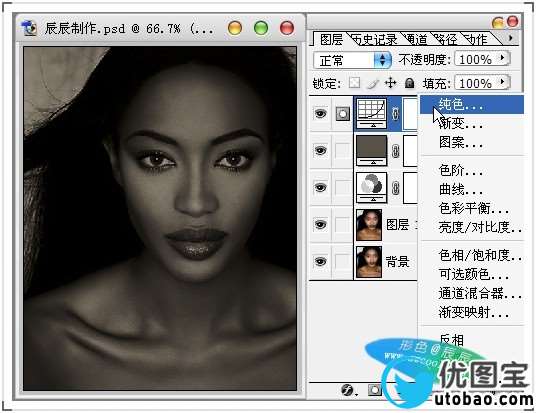Screen dimensions: 536x413
Task: Select the 背景 layer thumbnail
Action: tap(368, 262)
